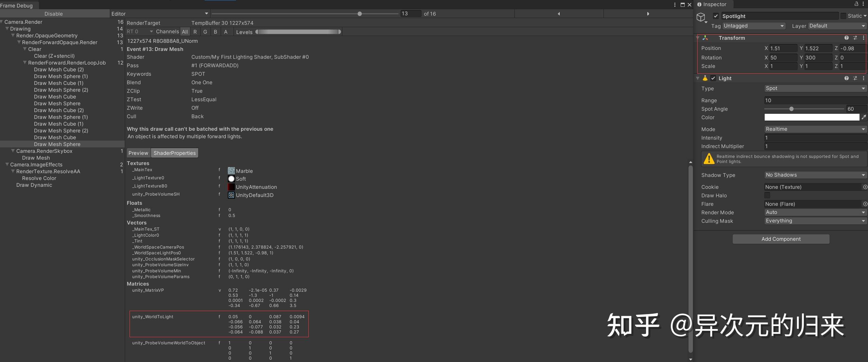Viewport: 868px width, 362px height.
Task: Open Transform component presets icon
Action: (855, 38)
